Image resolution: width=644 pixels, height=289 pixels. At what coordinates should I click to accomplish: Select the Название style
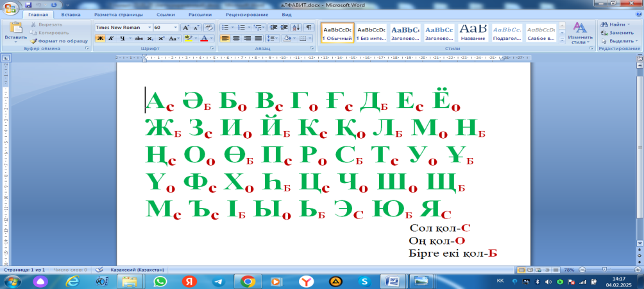pyautogui.click(x=473, y=32)
